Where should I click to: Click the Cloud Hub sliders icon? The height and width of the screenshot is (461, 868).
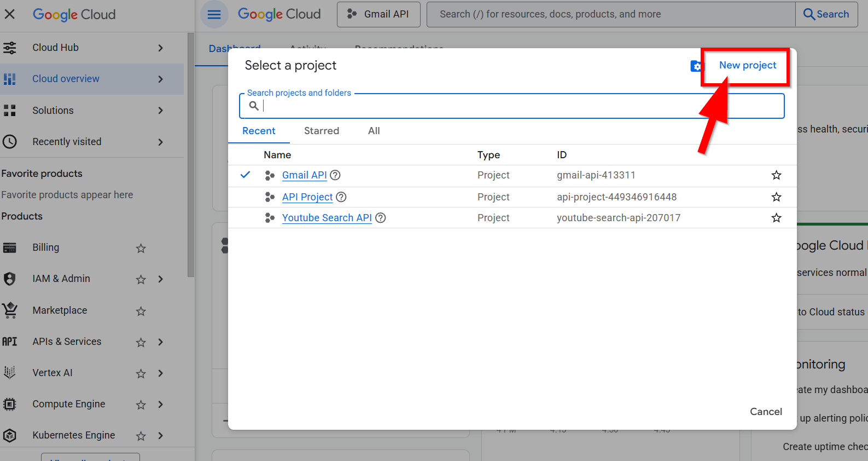click(10, 48)
